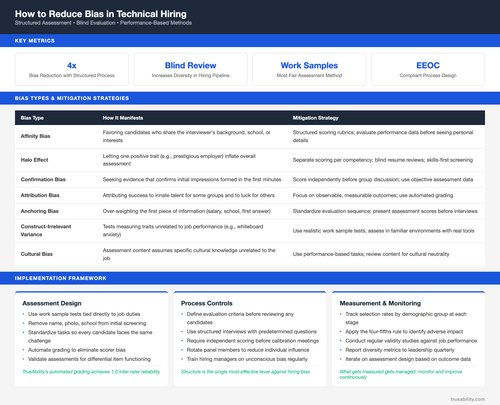Click 'Score independently before group discussion' cell
Screen dimensions: 500x405
tap(383, 179)
